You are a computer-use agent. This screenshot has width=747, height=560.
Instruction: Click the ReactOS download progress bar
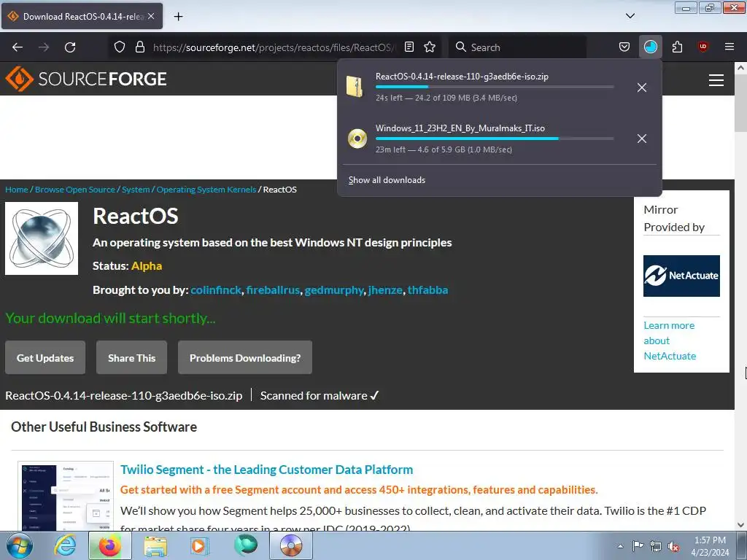click(x=495, y=87)
